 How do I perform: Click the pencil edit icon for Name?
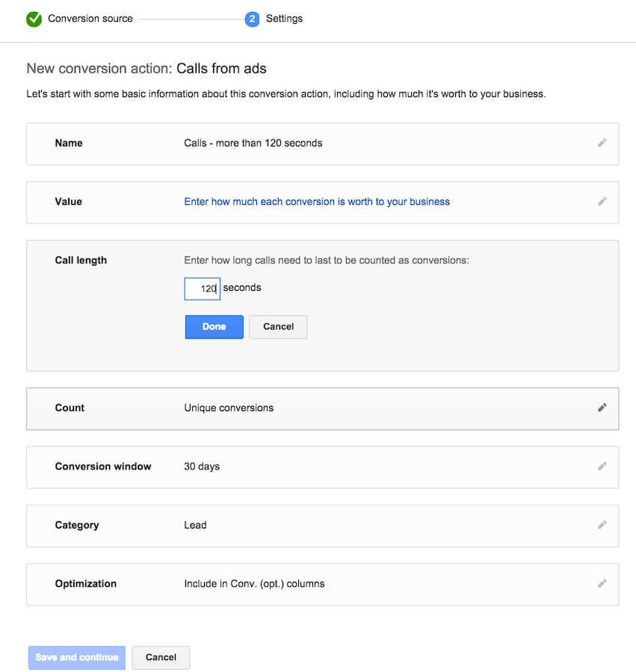point(602,143)
